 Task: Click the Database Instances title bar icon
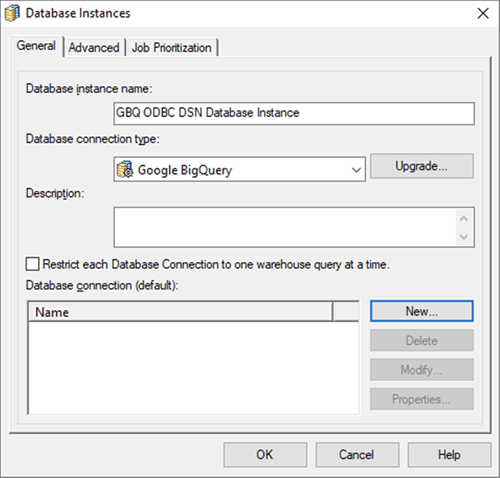pyautogui.click(x=12, y=14)
